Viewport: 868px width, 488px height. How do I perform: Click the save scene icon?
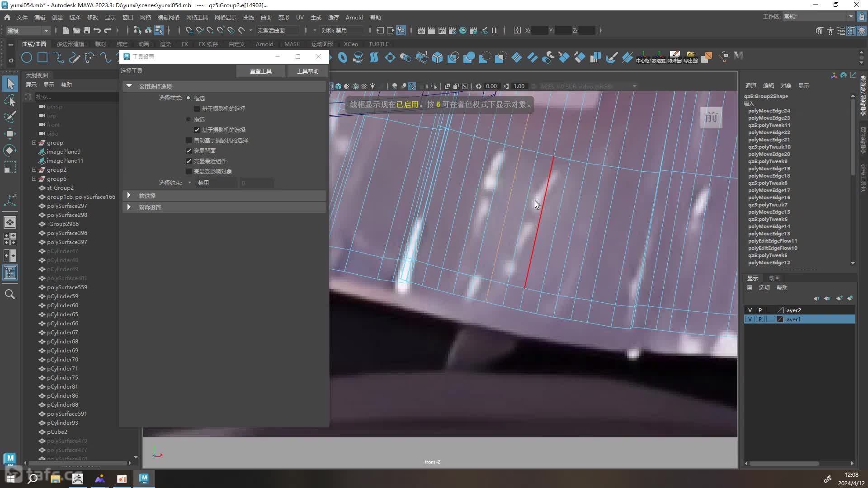pyautogui.click(x=86, y=30)
